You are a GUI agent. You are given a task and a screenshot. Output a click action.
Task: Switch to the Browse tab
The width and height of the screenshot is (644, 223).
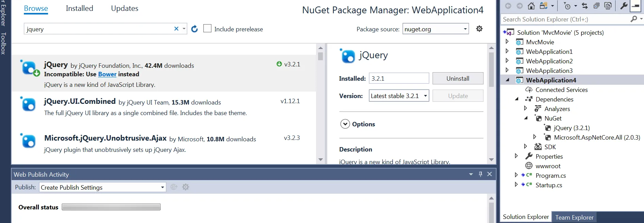(36, 9)
